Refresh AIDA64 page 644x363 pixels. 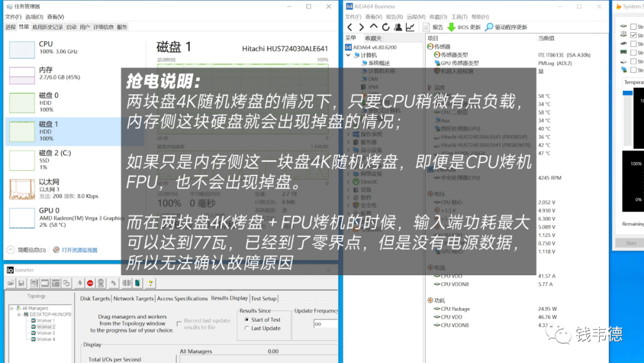coord(386,27)
